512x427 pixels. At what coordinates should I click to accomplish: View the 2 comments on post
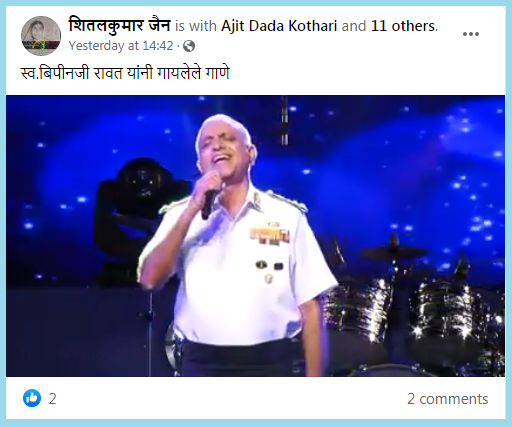click(447, 399)
